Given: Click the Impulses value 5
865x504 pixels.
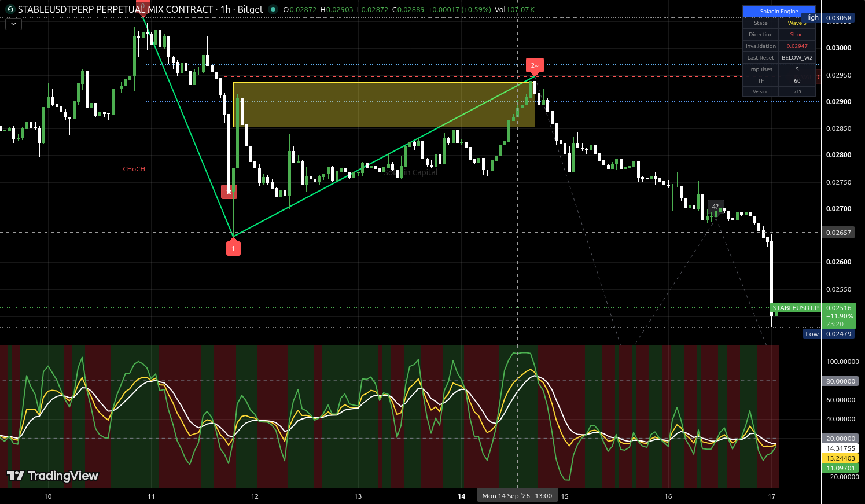Looking at the screenshot, I should pyautogui.click(x=797, y=69).
